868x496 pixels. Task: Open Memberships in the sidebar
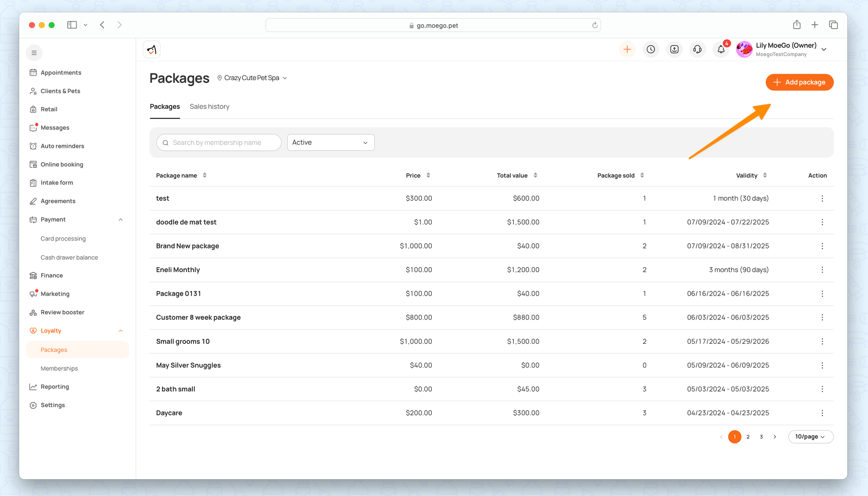point(59,369)
